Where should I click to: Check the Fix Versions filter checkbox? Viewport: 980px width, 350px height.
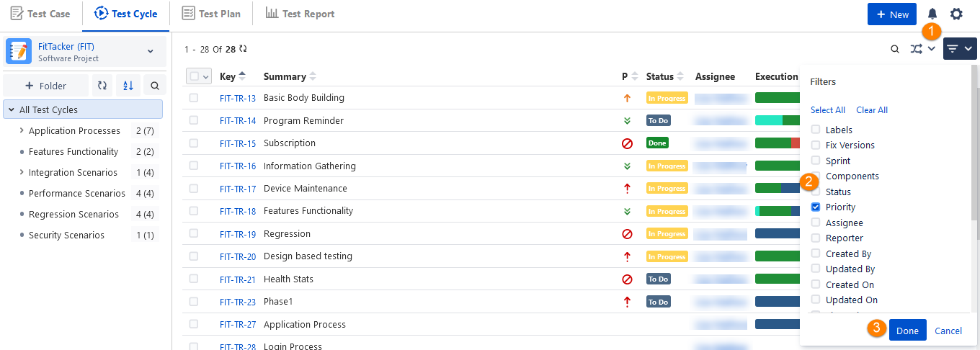tap(816, 145)
